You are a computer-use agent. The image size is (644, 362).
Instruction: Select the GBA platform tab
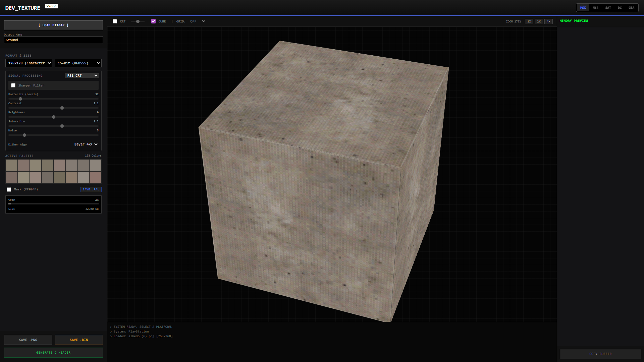[x=631, y=8]
